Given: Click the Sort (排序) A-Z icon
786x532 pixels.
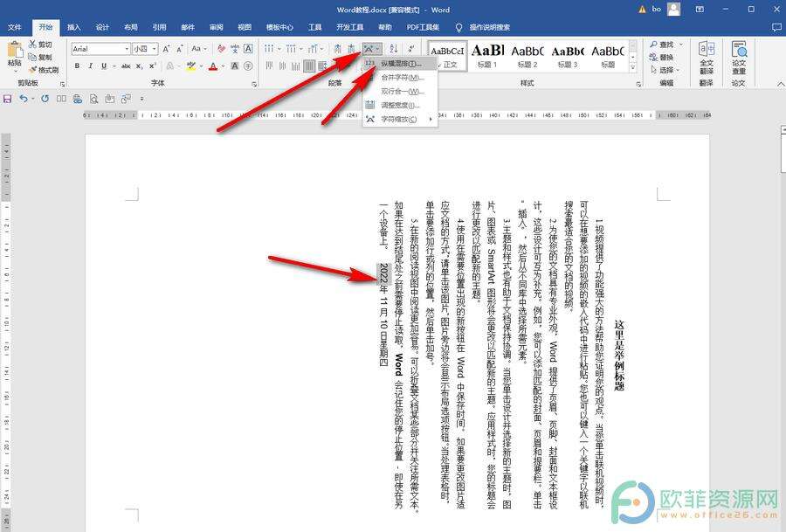Looking at the screenshot, I should pos(394,49).
